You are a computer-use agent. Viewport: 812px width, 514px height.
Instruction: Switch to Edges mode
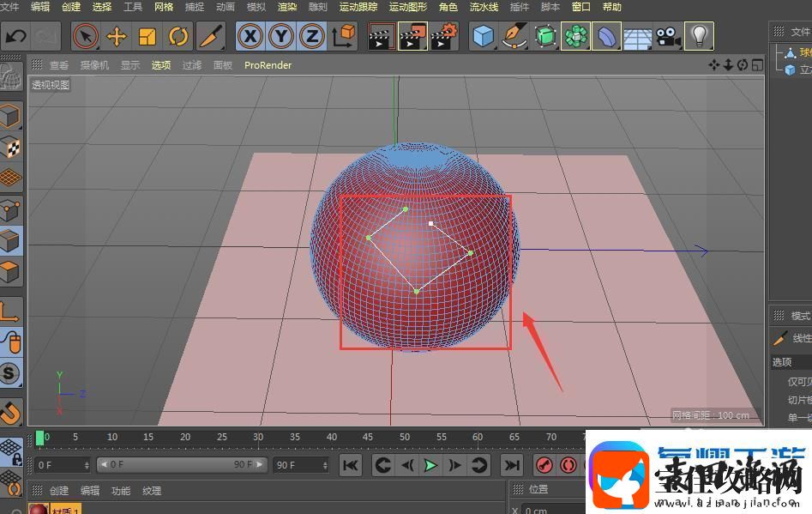[11, 240]
